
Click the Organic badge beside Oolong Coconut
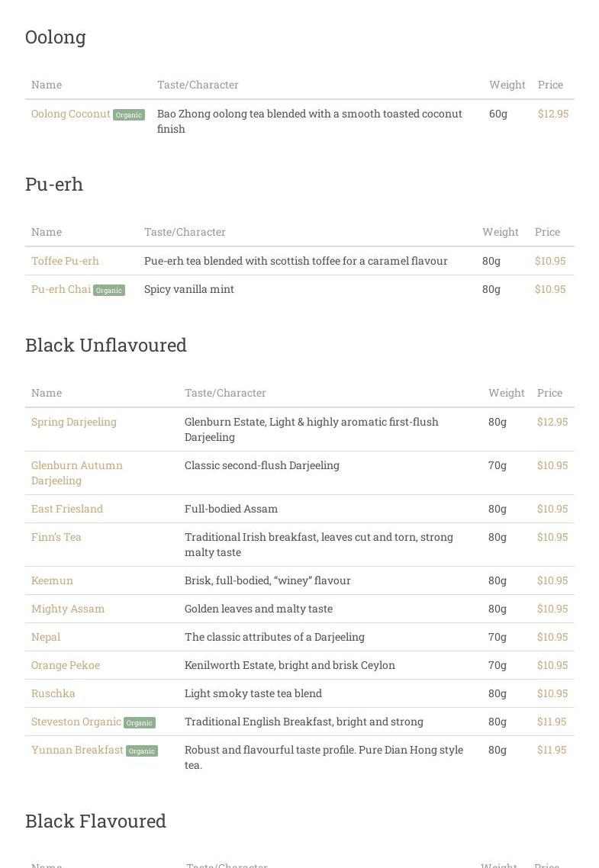coord(129,115)
